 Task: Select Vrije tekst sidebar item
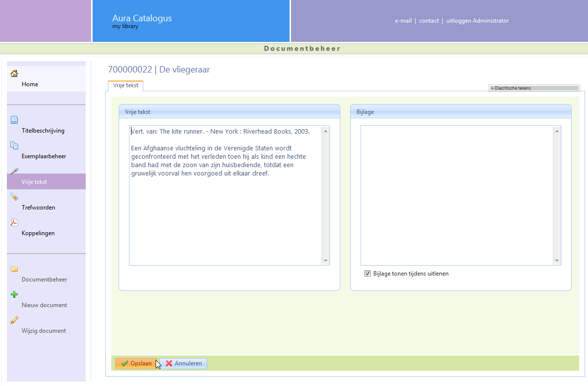[x=46, y=182]
